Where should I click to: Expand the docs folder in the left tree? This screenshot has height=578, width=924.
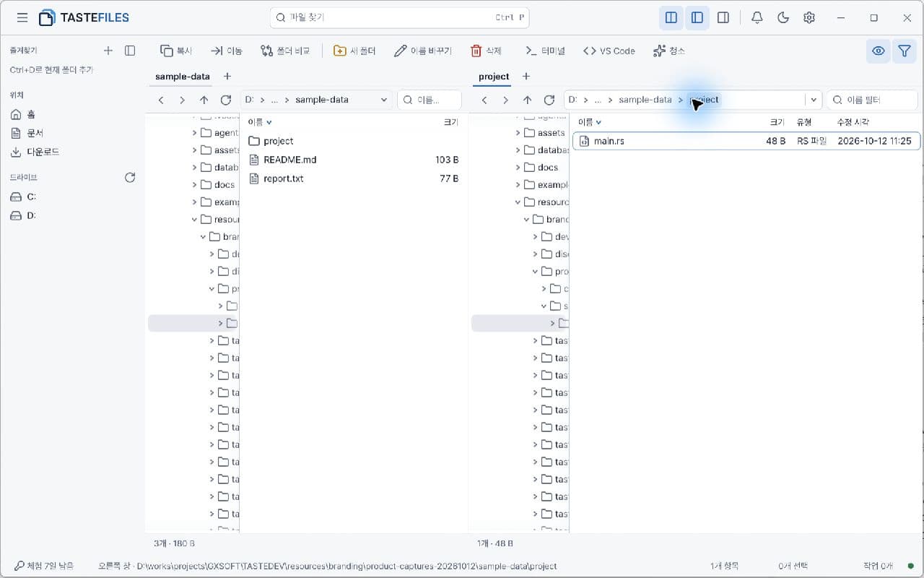195,185
